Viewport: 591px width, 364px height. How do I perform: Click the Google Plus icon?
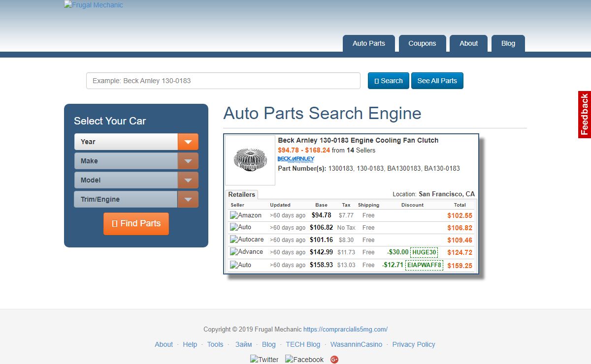point(334,360)
